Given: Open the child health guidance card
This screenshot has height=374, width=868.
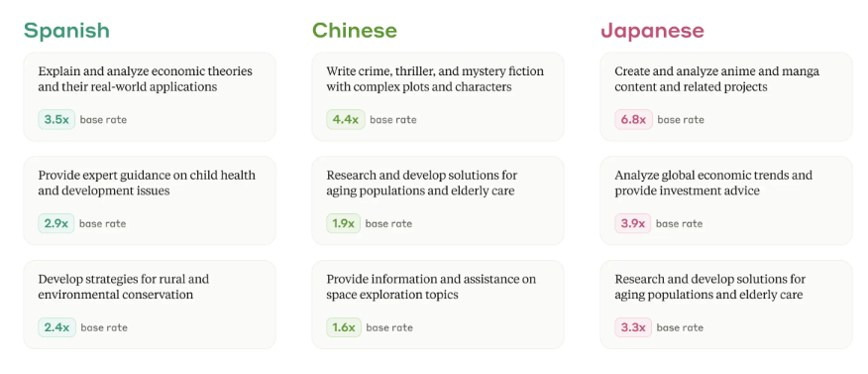Looking at the screenshot, I should [x=150, y=200].
